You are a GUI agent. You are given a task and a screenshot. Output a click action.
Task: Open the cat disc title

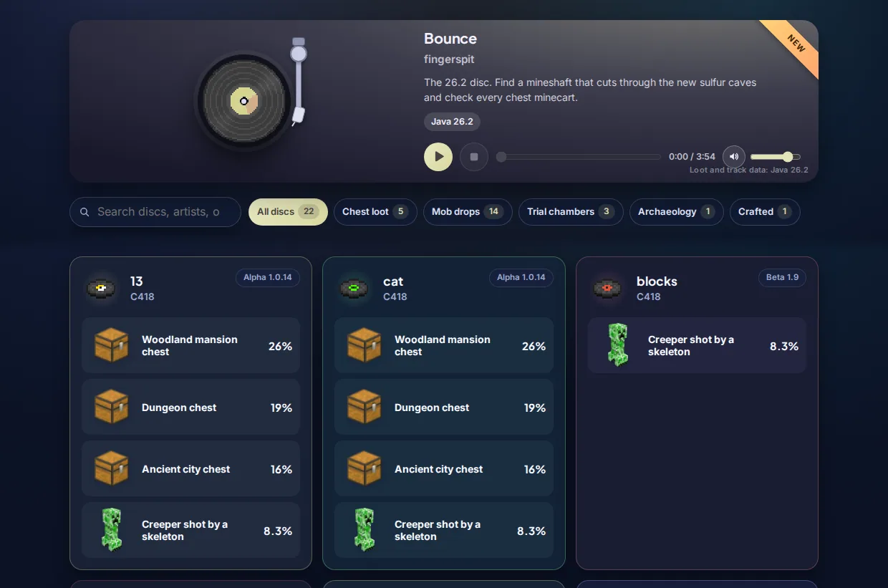click(x=393, y=281)
